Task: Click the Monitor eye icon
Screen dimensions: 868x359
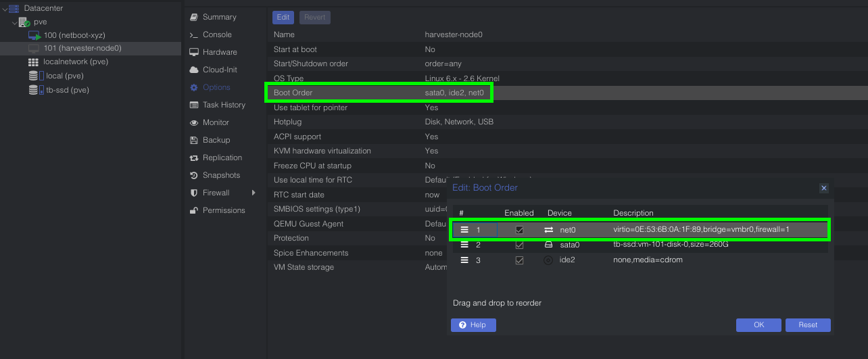Action: coord(194,122)
